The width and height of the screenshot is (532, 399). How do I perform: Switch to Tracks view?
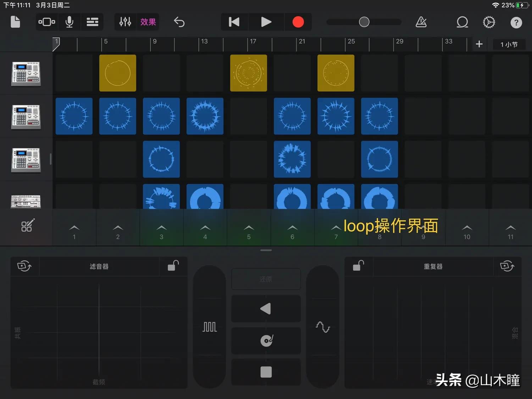(92, 22)
